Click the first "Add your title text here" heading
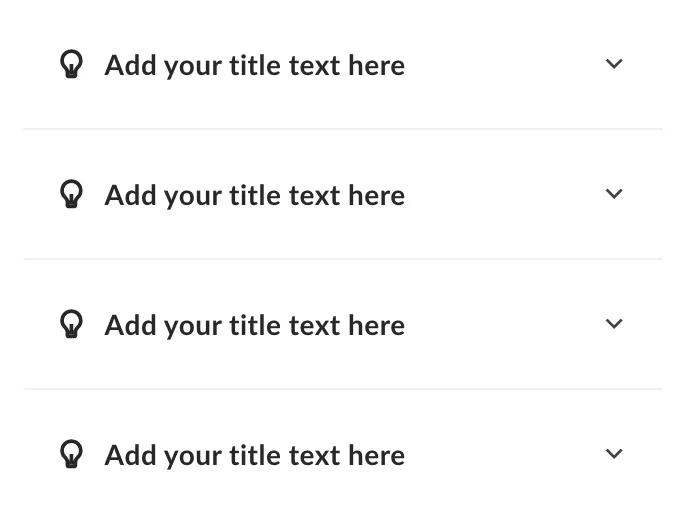The height and width of the screenshot is (516, 690). [255, 66]
